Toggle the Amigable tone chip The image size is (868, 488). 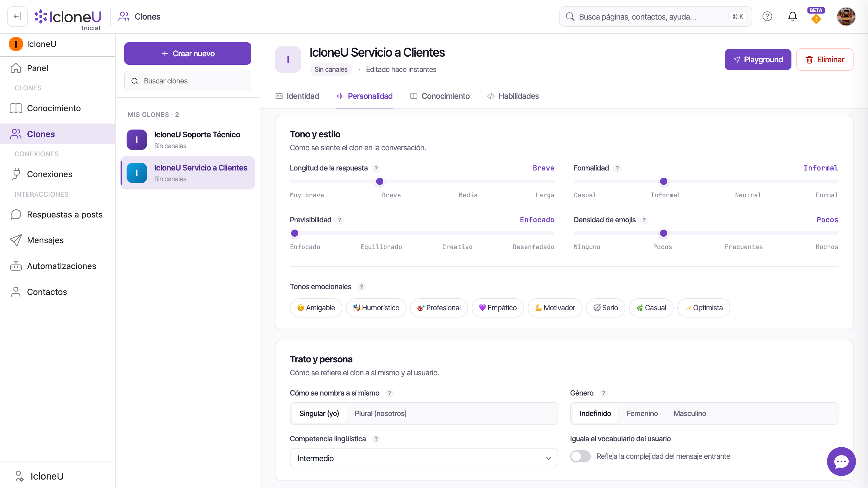tap(316, 308)
